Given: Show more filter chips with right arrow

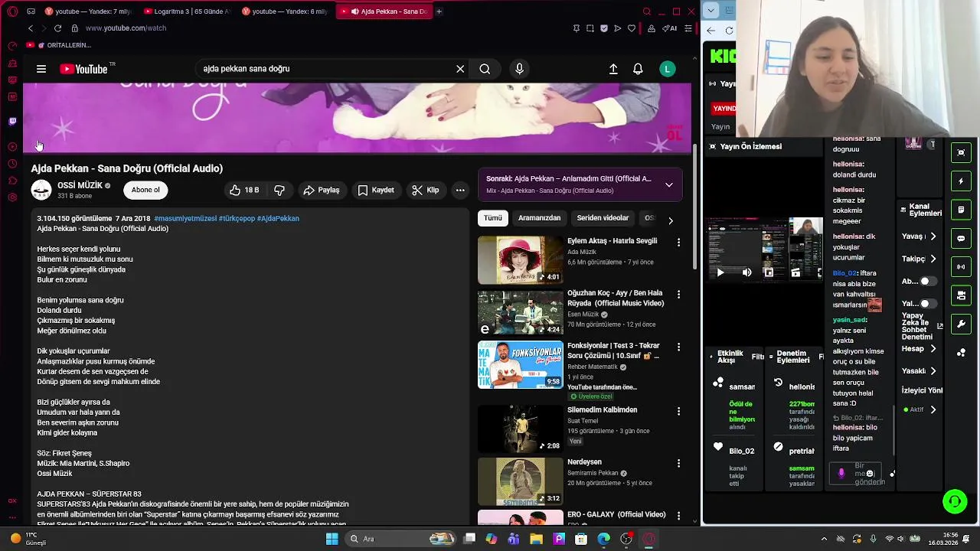Looking at the screenshot, I should pyautogui.click(x=670, y=220).
